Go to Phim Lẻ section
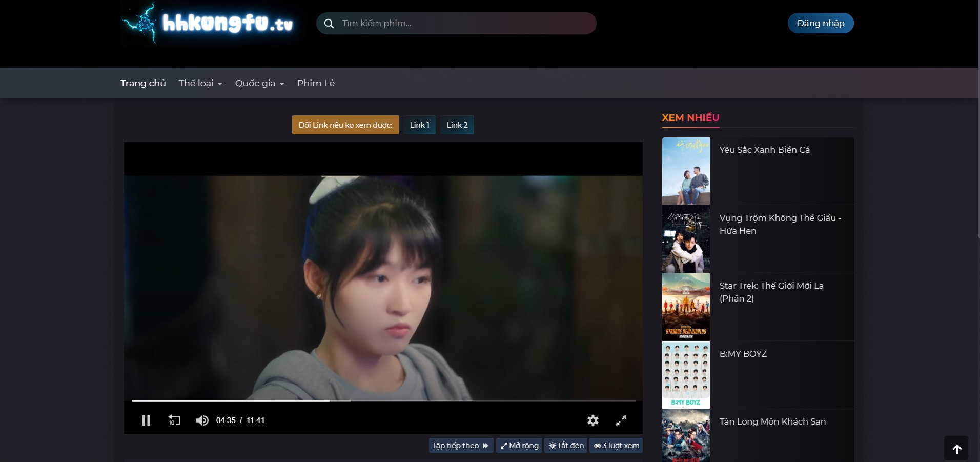 click(x=316, y=83)
